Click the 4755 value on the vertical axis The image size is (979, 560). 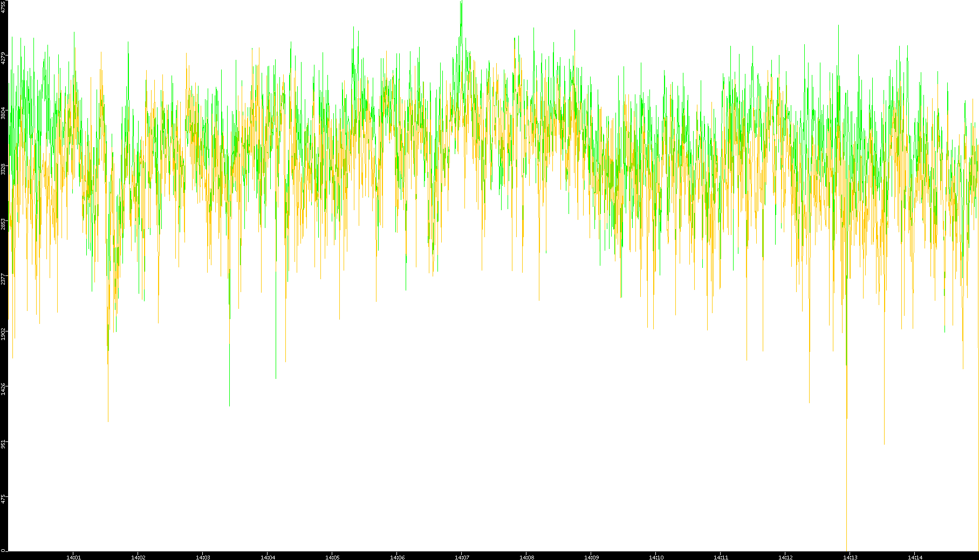(x=3, y=7)
